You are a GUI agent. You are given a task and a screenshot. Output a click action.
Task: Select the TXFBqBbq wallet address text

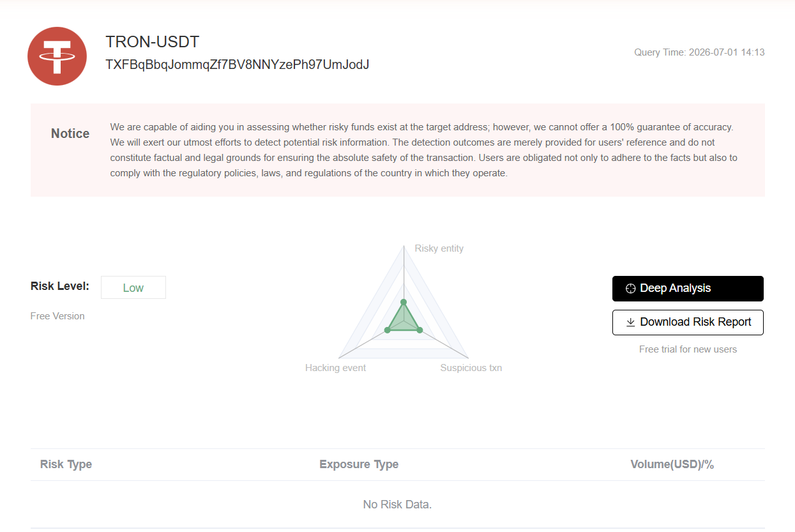pyautogui.click(x=238, y=65)
